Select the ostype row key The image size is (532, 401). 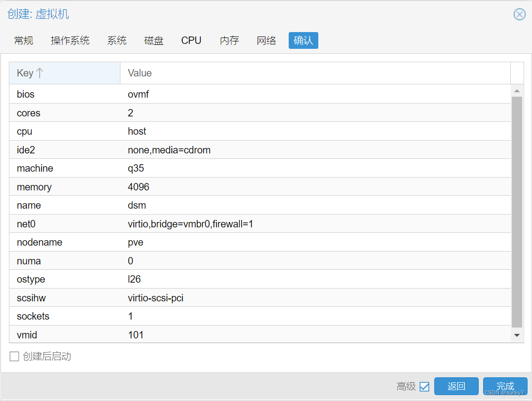point(31,279)
